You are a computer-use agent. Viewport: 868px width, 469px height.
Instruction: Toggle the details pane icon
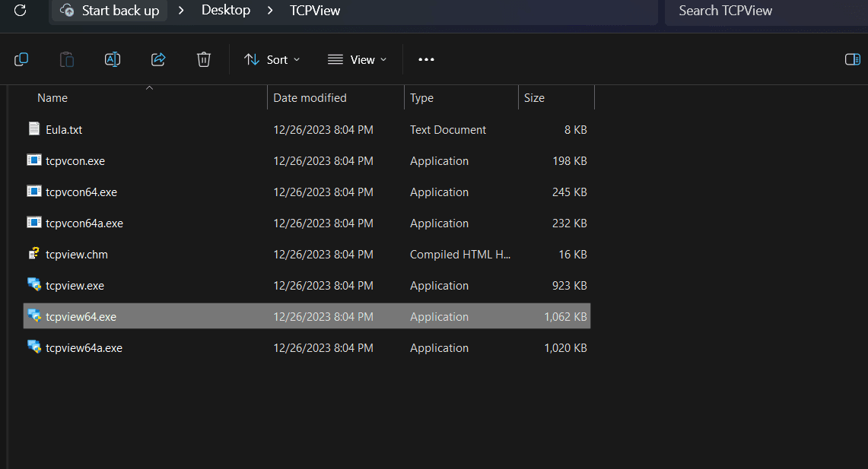853,59
